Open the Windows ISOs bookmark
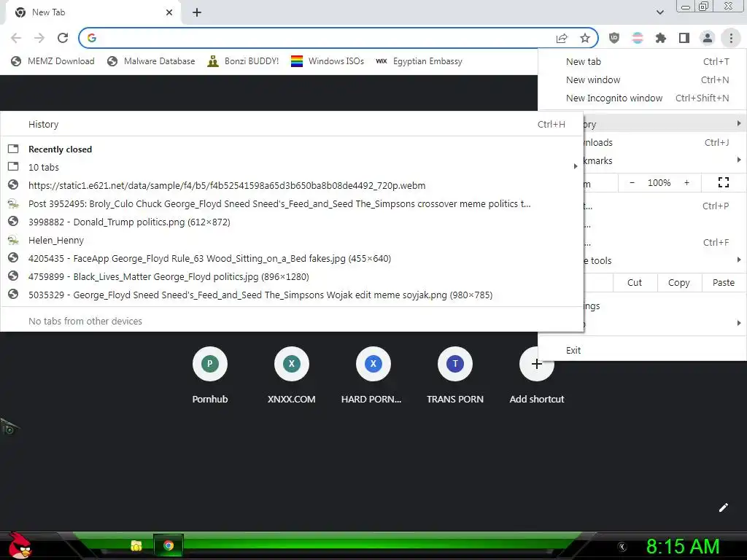747x560 pixels. pyautogui.click(x=328, y=61)
